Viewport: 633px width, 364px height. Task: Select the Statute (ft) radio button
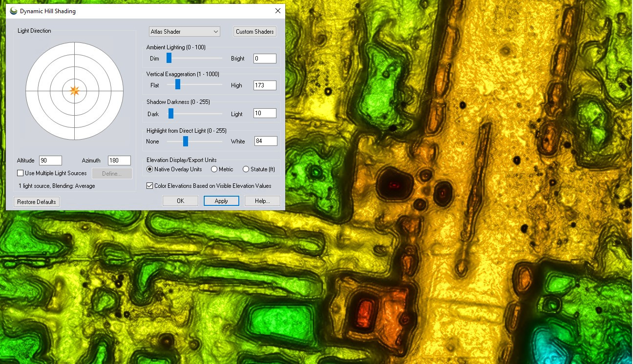[x=246, y=169]
